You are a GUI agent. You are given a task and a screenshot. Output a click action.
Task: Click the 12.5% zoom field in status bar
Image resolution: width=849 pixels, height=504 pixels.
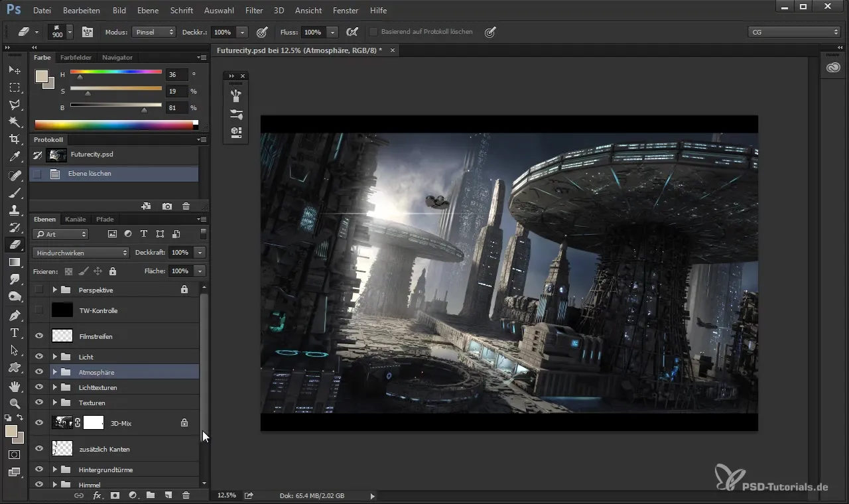(227, 495)
